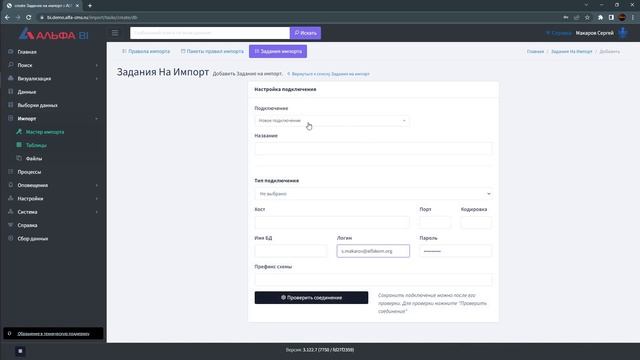The height and width of the screenshot is (360, 640).
Task: Click the Визуализация icon in sidebar
Action: tap(11, 78)
